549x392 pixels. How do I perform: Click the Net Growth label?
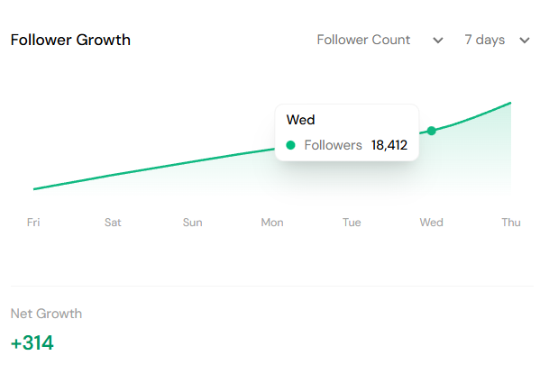(46, 314)
